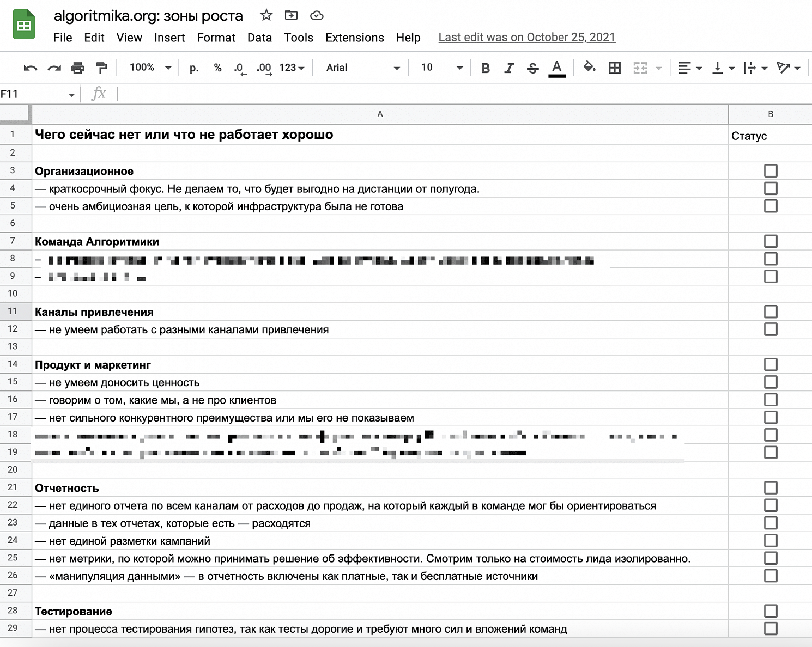Screen dimensions: 812x647
Task: Check the Каналы привлечения checkbox
Action: pyautogui.click(x=771, y=312)
